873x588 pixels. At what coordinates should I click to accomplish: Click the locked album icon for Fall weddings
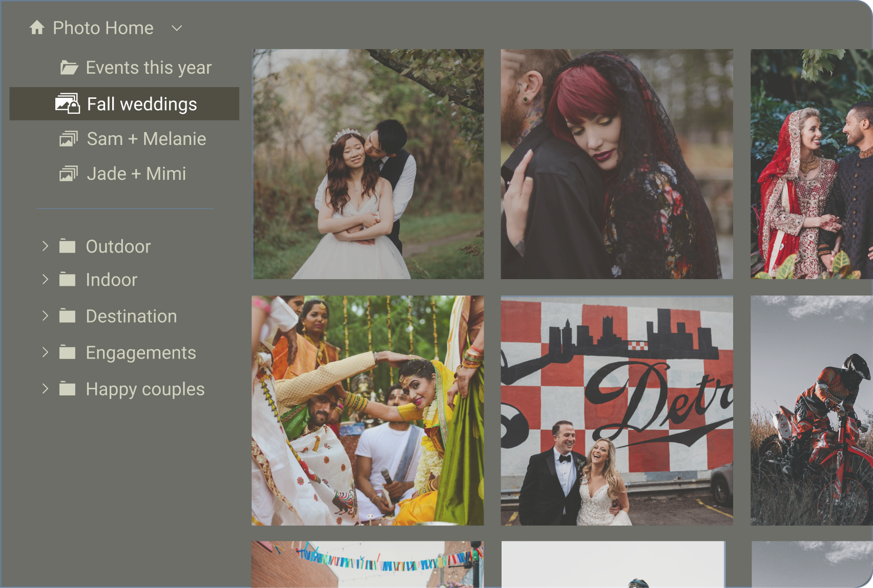pyautogui.click(x=68, y=104)
